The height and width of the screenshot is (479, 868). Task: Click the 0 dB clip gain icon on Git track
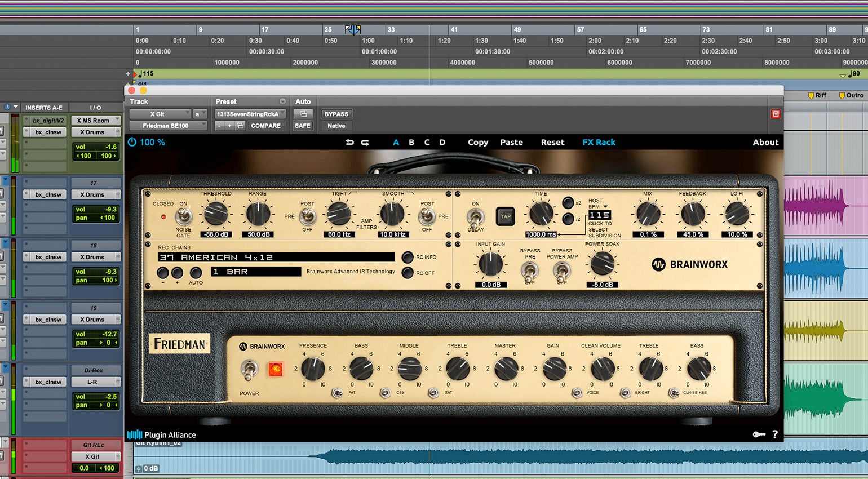coord(147,468)
